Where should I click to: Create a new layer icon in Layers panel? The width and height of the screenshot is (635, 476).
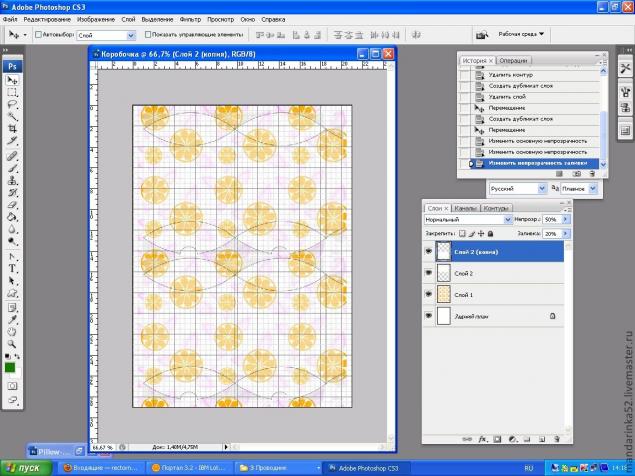pos(542,439)
